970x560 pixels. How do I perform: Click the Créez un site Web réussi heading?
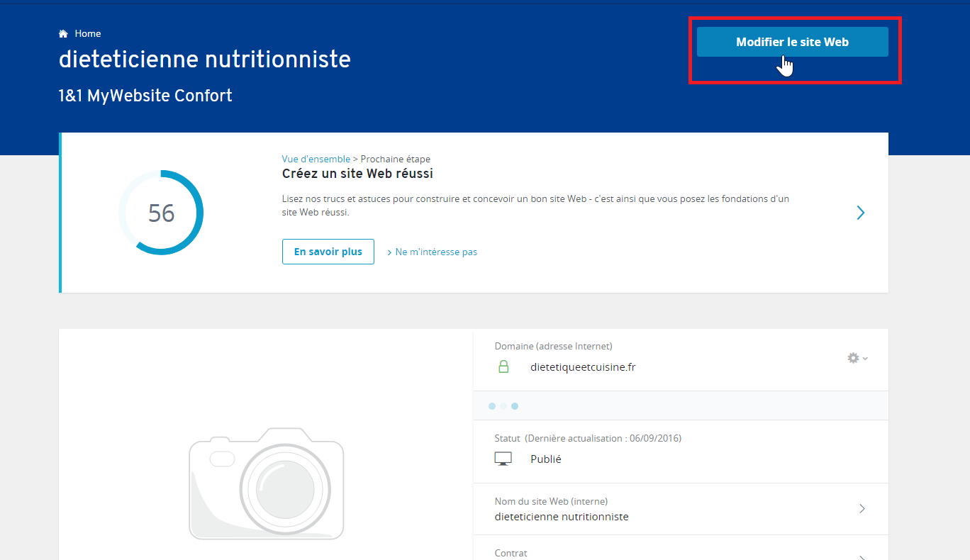357,174
